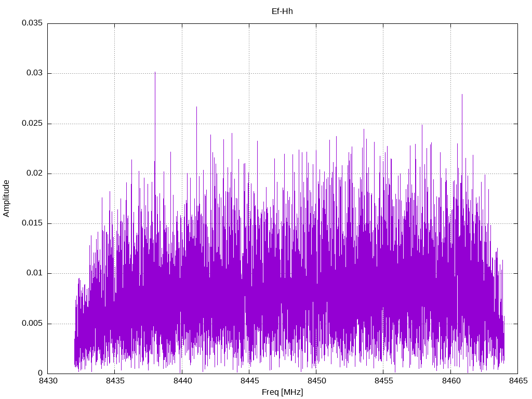Click the x-axis label Freq [MHz]
Screen dimensions: 532x399
click(x=282, y=392)
